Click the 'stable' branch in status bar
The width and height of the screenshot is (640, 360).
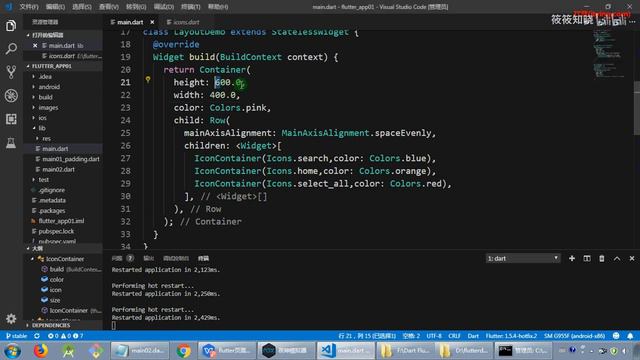click(x=16, y=336)
